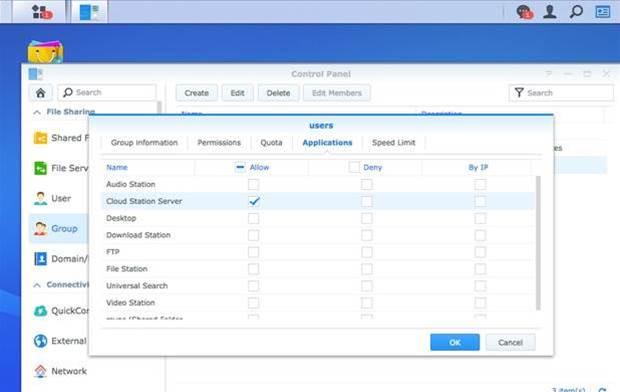Viewport: 620px width, 392px height.
Task: Select the Download Station row name
Action: coord(138,235)
